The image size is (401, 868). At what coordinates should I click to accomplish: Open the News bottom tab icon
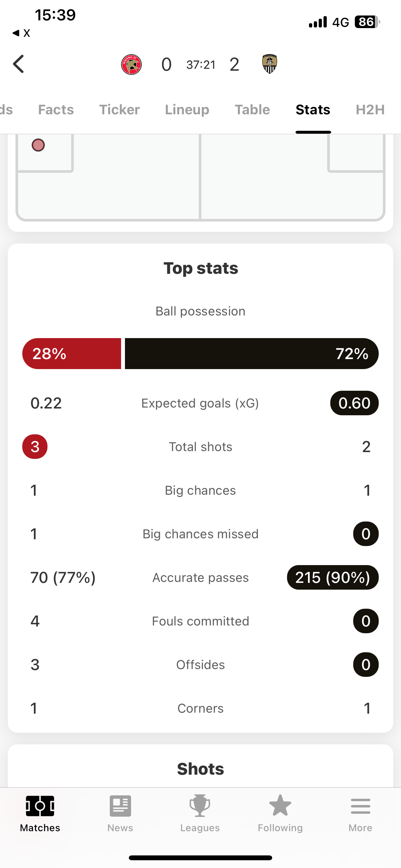coord(120,806)
